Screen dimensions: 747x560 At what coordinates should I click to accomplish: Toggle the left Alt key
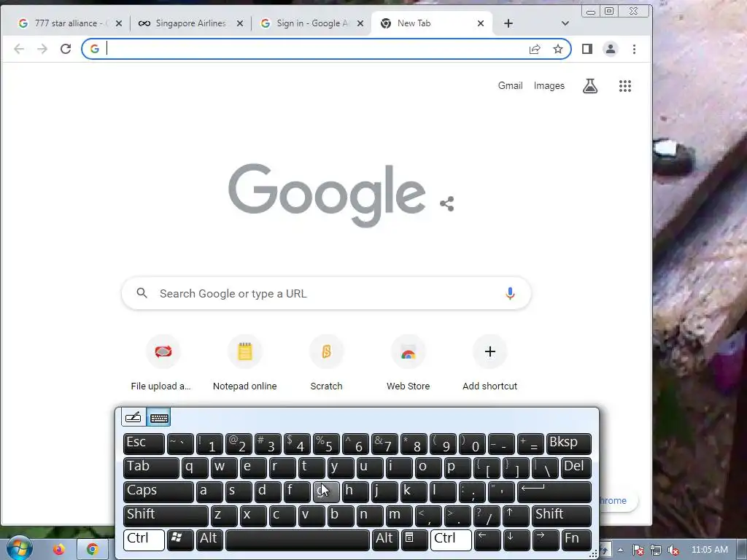[x=209, y=540]
